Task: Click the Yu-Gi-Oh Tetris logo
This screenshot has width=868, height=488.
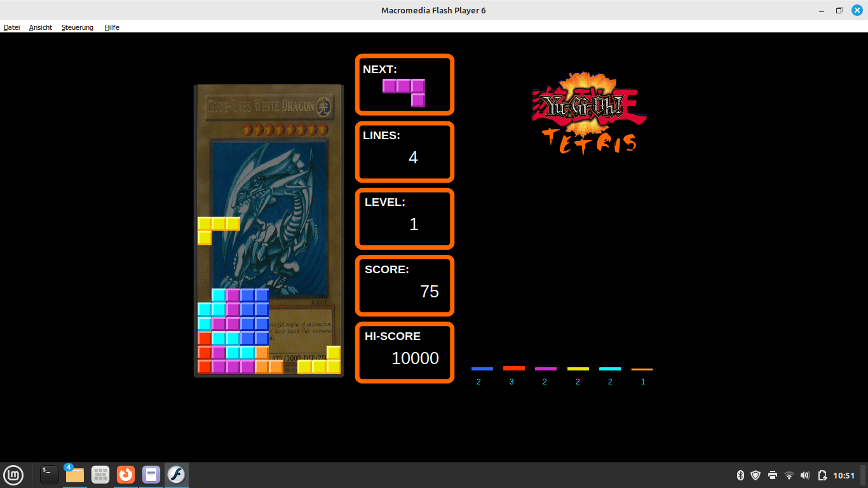Action: 589,112
